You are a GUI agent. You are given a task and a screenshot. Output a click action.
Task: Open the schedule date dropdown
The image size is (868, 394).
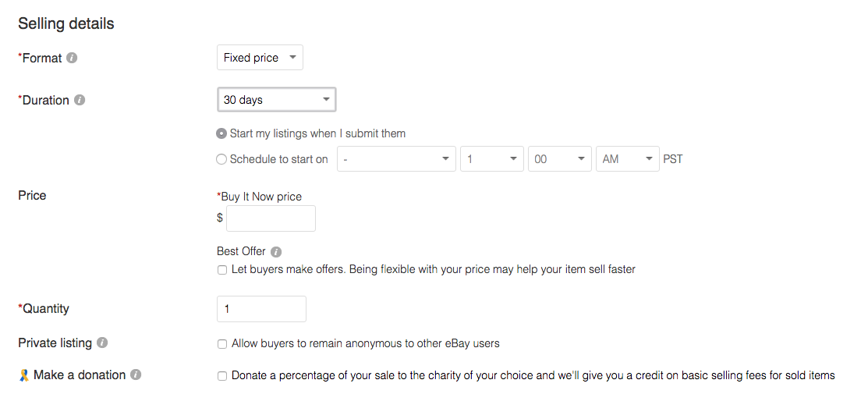coord(396,159)
